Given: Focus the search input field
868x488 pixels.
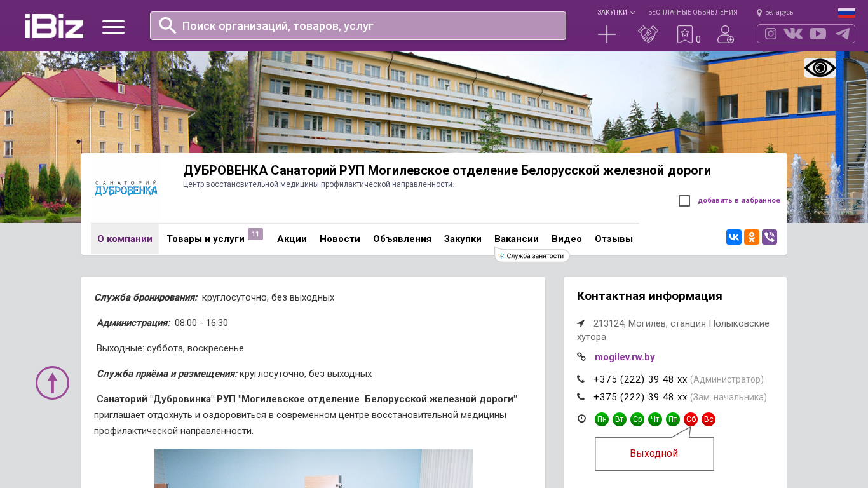Looking at the screenshot, I should click(x=358, y=25).
